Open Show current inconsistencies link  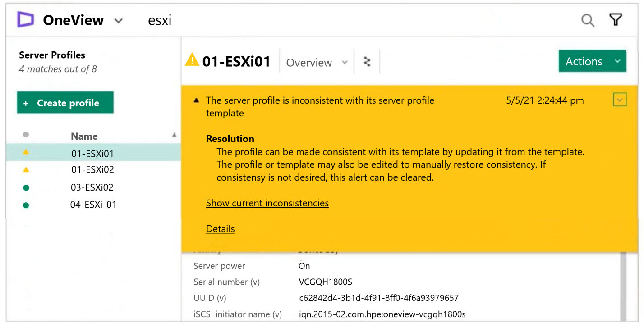(x=267, y=203)
